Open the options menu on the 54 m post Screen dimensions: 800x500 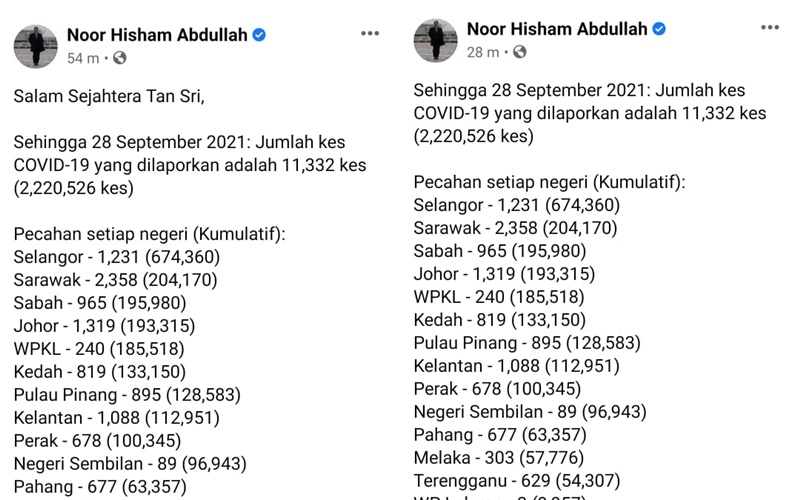[370, 34]
